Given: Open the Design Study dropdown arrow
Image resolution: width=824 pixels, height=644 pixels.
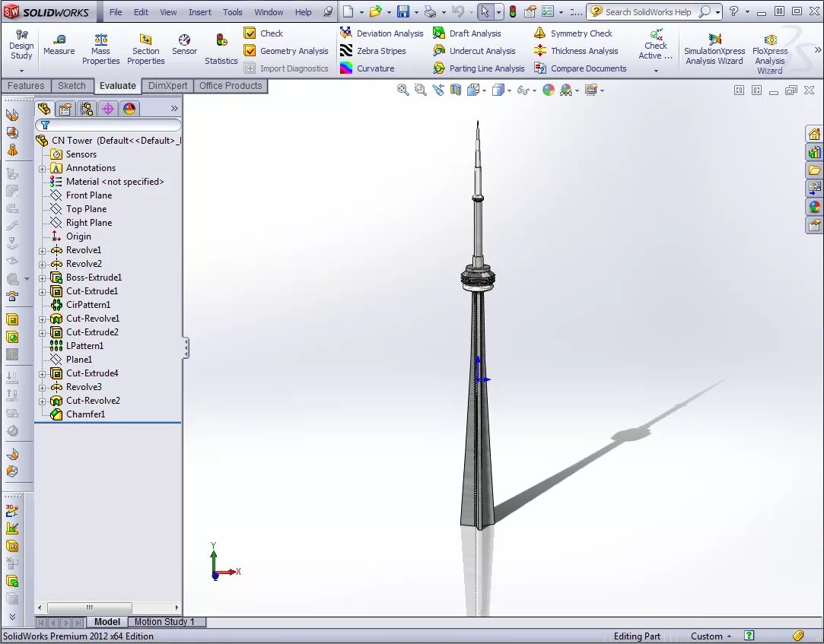Looking at the screenshot, I should (x=21, y=71).
